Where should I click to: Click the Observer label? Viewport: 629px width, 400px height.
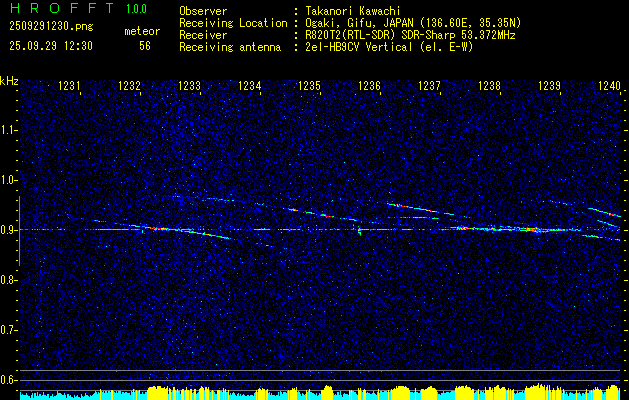pos(203,11)
